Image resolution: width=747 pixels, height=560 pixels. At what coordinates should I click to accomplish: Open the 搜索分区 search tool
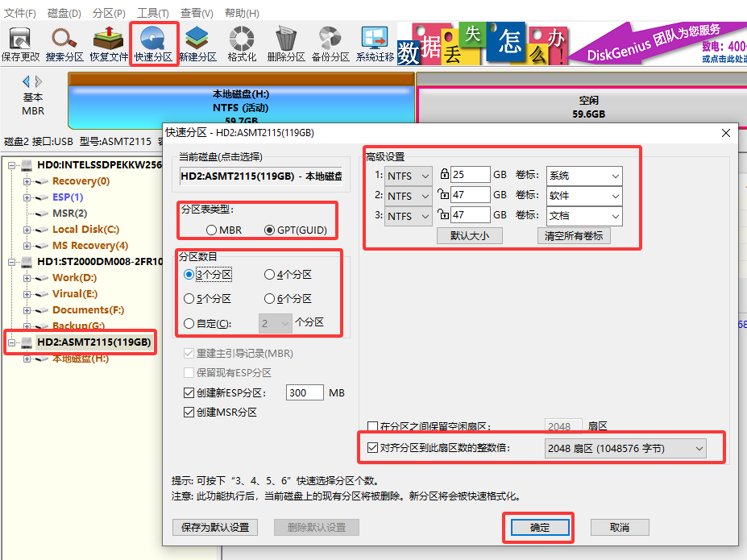64,44
